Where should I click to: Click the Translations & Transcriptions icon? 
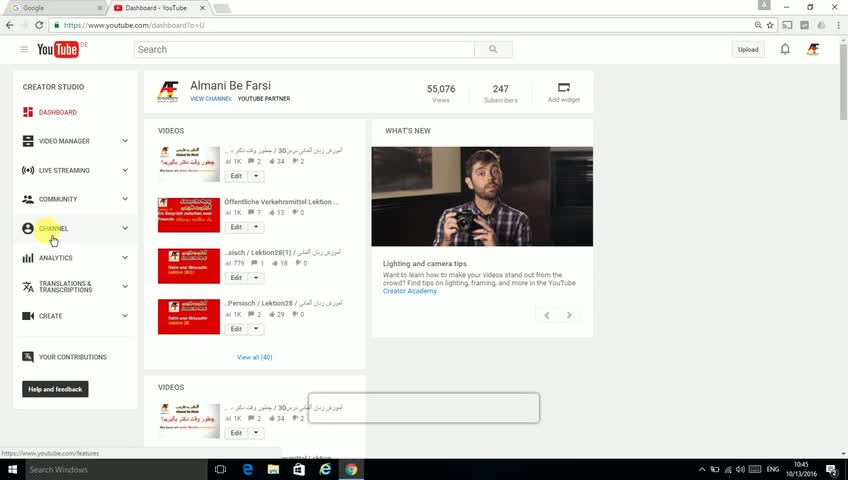click(x=28, y=286)
